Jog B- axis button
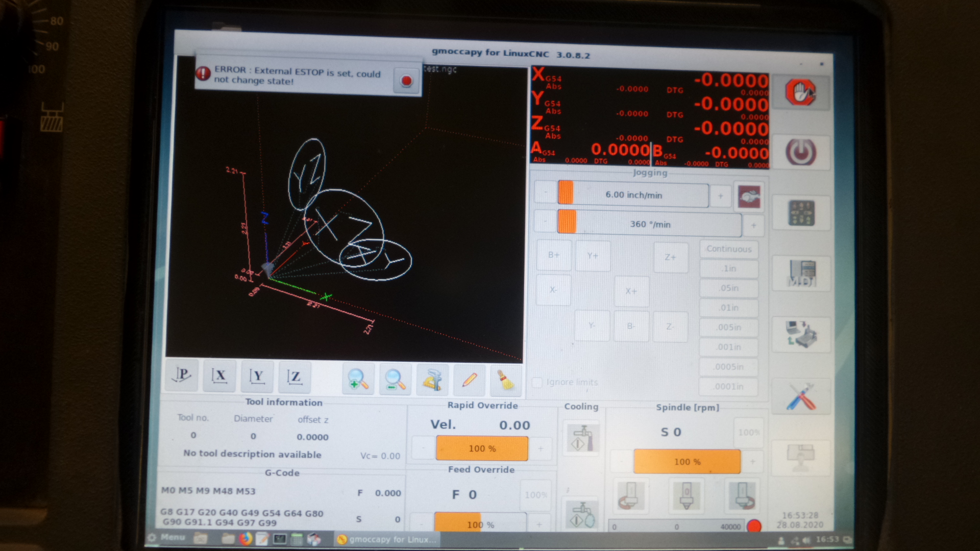Screen dimensions: 980x551 [x=631, y=326]
